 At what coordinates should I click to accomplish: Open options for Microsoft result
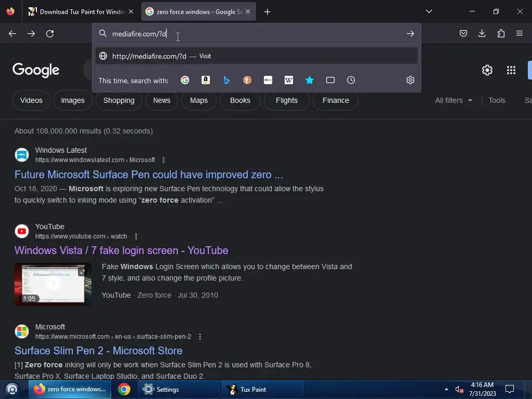click(x=200, y=337)
